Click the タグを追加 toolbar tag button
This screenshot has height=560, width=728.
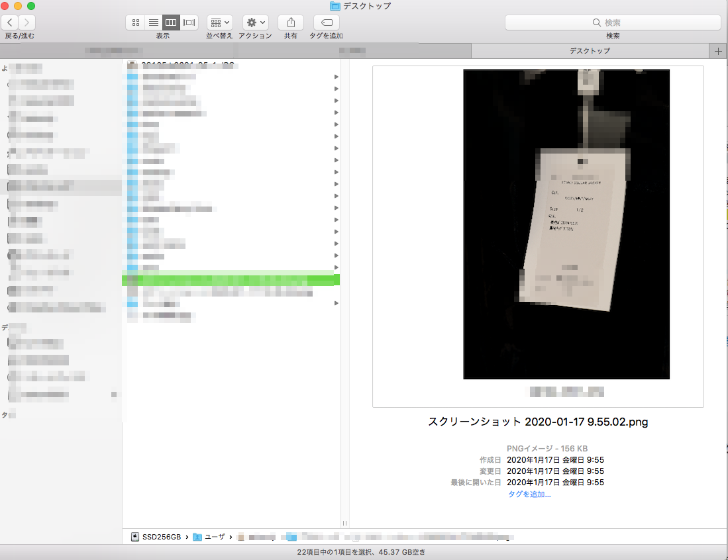click(326, 23)
